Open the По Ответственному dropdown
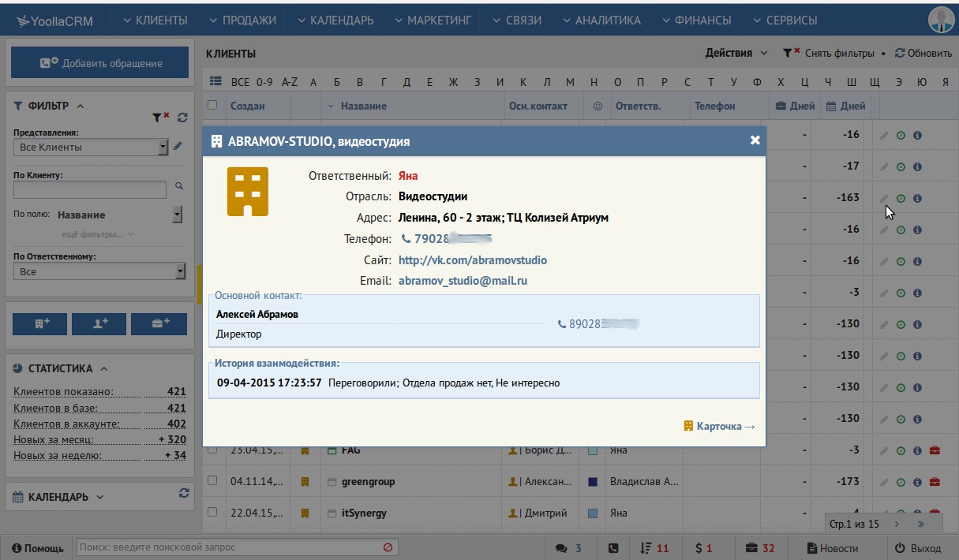 pyautogui.click(x=99, y=271)
